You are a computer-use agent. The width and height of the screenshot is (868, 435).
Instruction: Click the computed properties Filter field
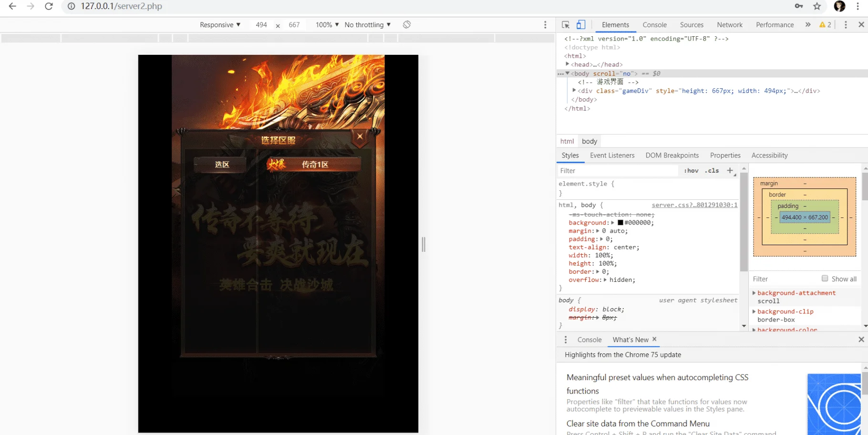coord(785,279)
